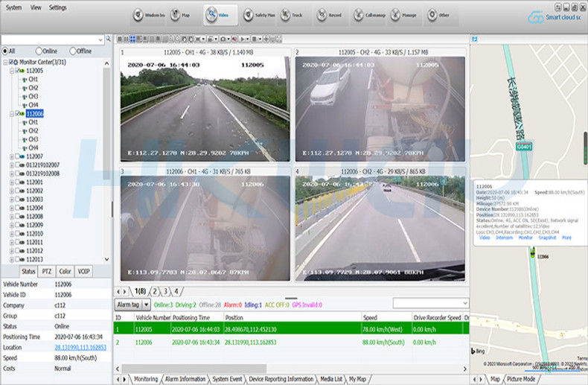
Task: Switch to single-window video layout
Action: (120, 39)
